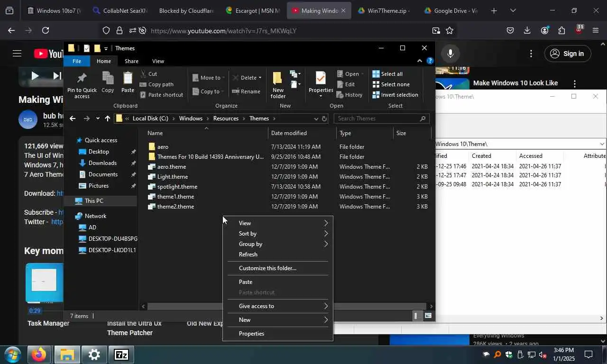Expand address bar history dropdown
The image size is (607, 364).
[x=316, y=118]
